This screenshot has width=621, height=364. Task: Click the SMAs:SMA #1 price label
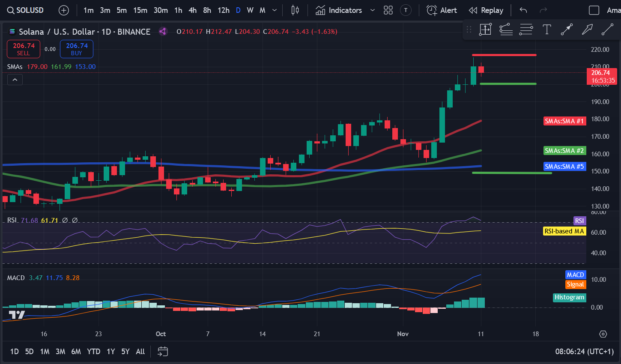pos(564,121)
